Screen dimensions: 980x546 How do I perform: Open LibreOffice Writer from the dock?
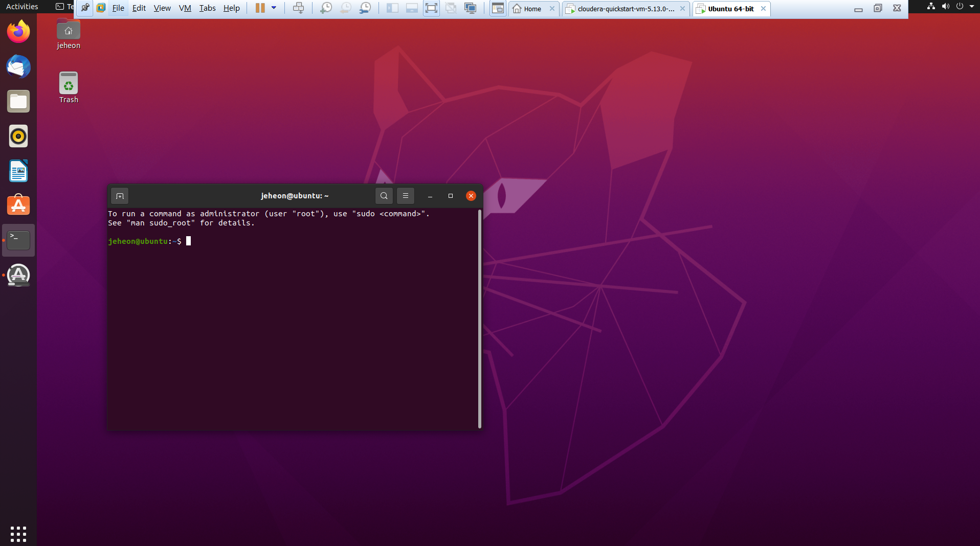(x=18, y=171)
